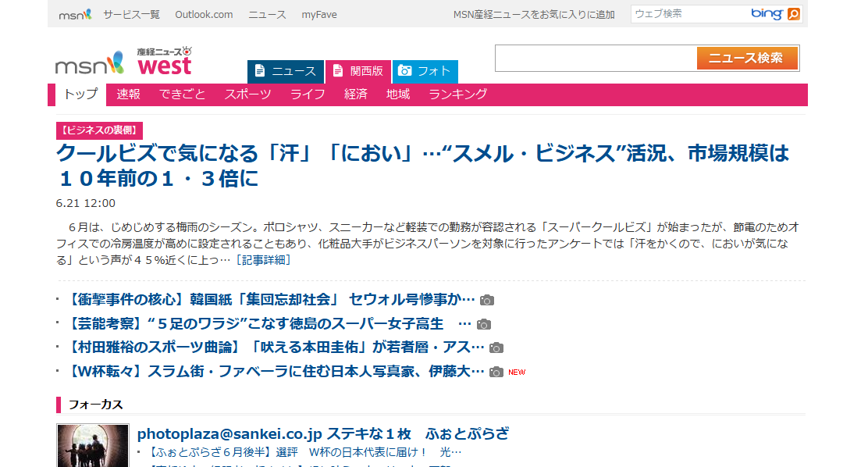Viewport: 868px width, 467px height.
Task: Click MSN産経ニュースをお気に入りに追加
Action: click(x=533, y=13)
